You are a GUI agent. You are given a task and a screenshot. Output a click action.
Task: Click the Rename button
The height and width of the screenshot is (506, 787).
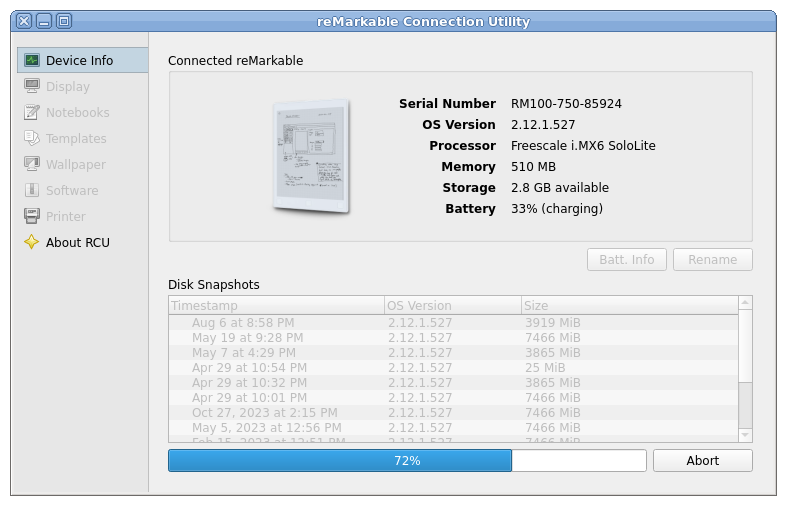713,260
